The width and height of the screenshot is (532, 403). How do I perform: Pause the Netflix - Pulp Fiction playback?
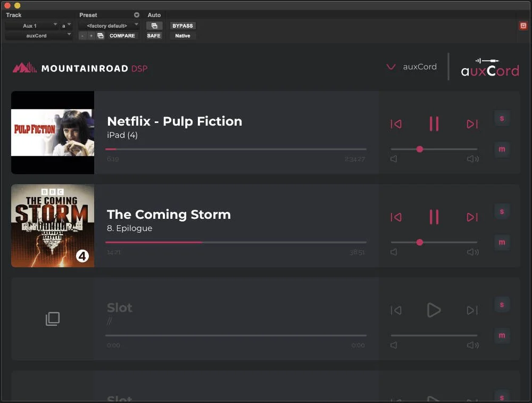(x=434, y=124)
